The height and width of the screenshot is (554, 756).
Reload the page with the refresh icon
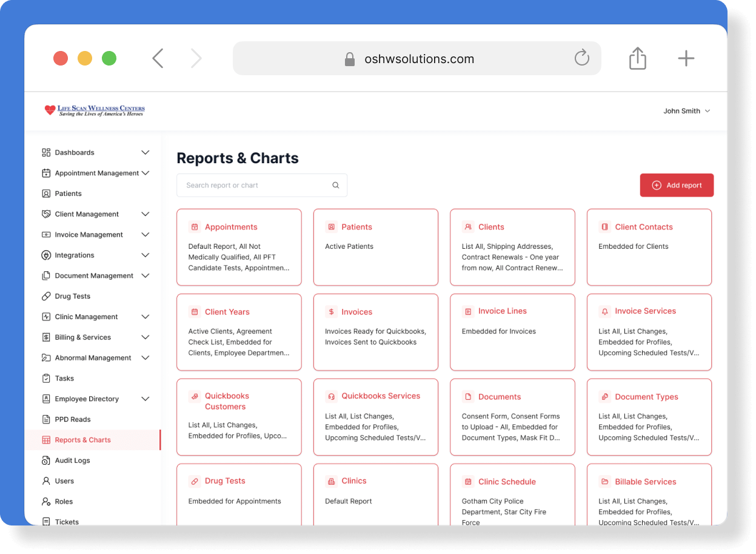click(x=582, y=58)
